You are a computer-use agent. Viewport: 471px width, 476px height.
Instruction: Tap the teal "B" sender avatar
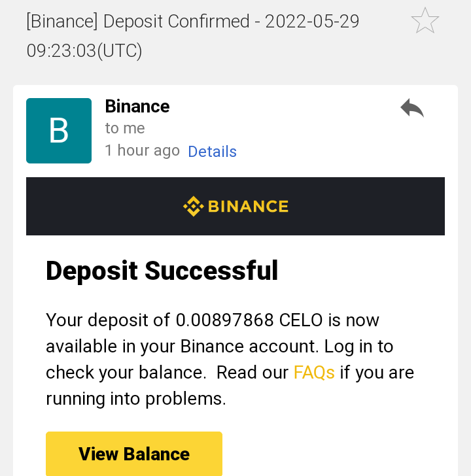59,131
